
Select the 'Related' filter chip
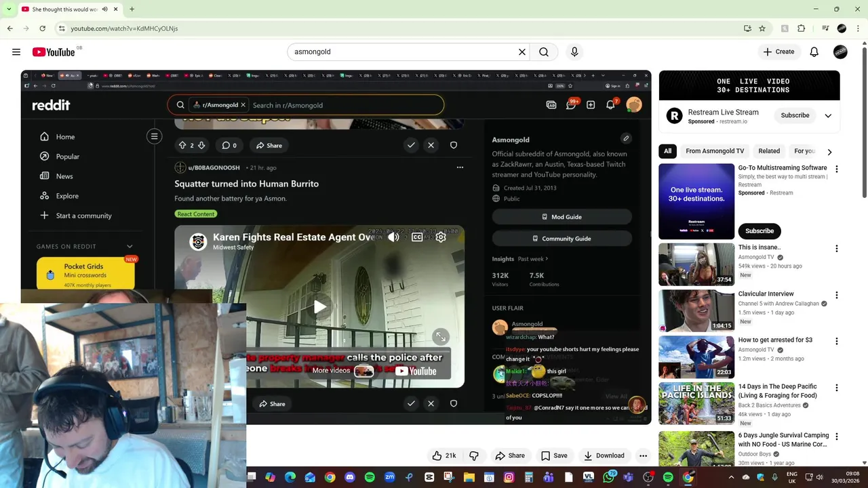(x=769, y=151)
